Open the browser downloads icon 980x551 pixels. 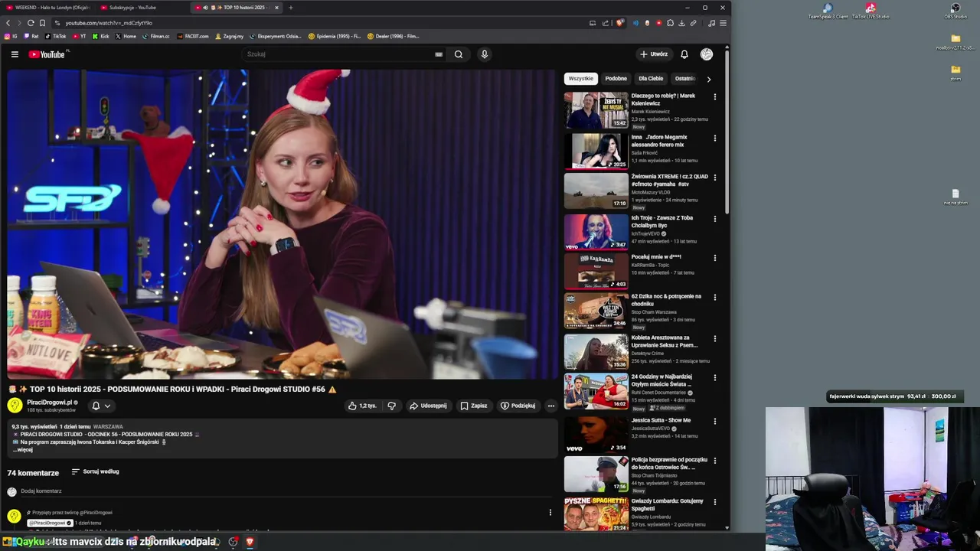[681, 23]
